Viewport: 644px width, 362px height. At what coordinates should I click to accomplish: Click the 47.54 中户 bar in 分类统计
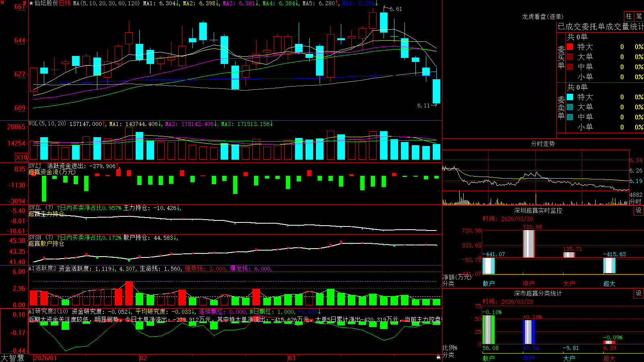529,332
